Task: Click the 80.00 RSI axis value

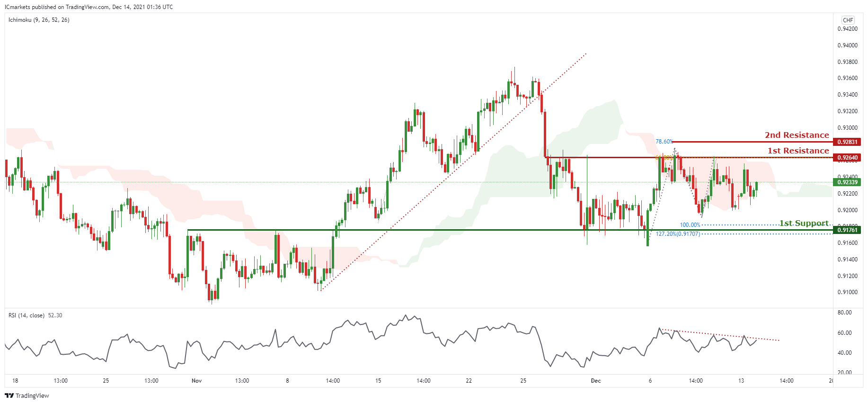Action: (x=844, y=313)
